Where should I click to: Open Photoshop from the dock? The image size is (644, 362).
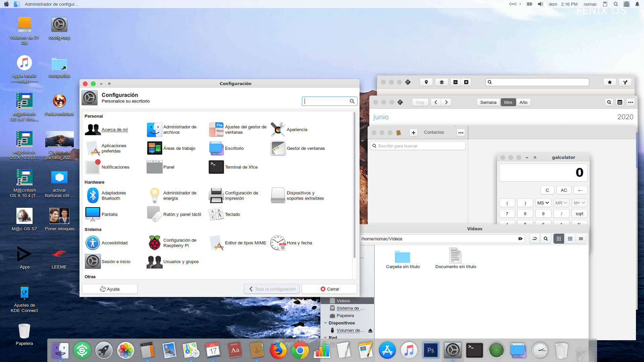coord(431,351)
